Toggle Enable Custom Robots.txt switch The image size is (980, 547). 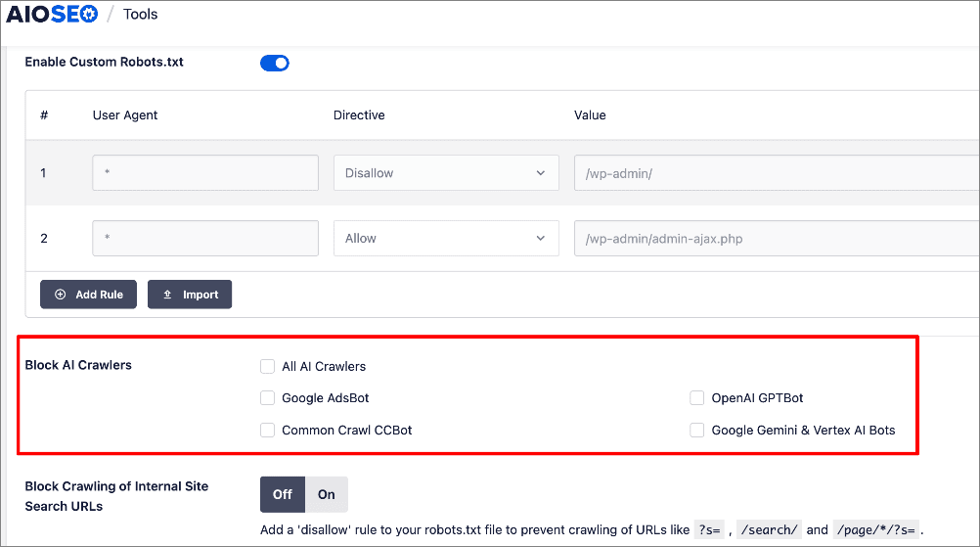coord(275,63)
